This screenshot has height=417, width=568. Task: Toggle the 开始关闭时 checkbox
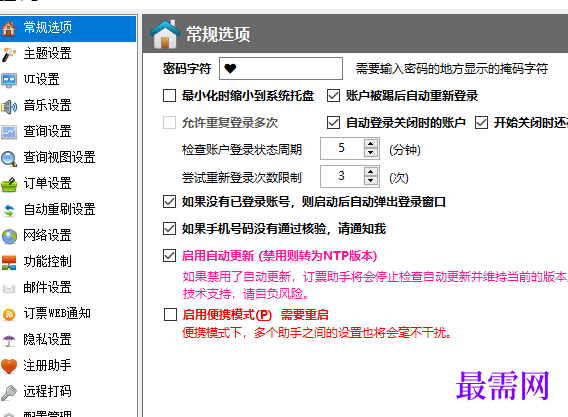pyautogui.click(x=481, y=123)
